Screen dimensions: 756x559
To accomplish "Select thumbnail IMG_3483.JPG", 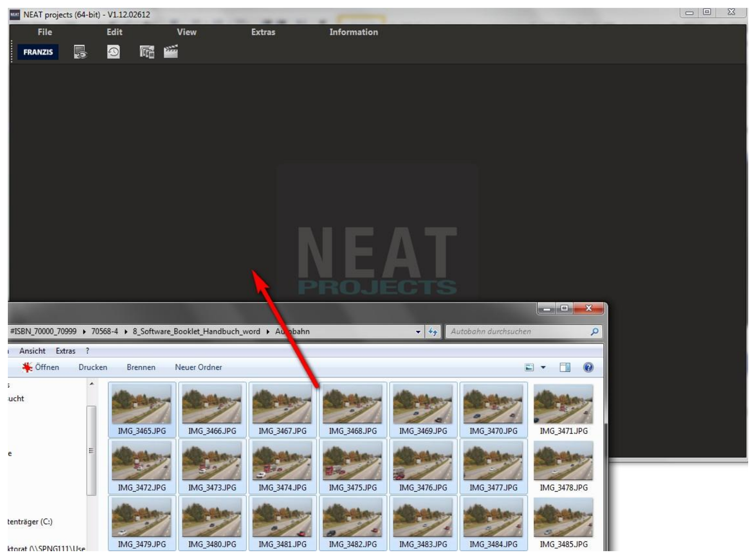I will (x=423, y=523).
